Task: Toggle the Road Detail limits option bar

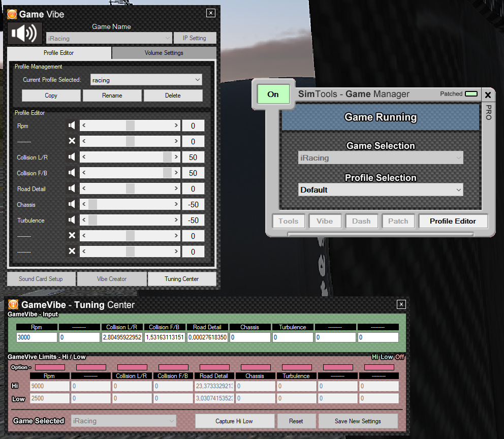Action: [x=214, y=367]
